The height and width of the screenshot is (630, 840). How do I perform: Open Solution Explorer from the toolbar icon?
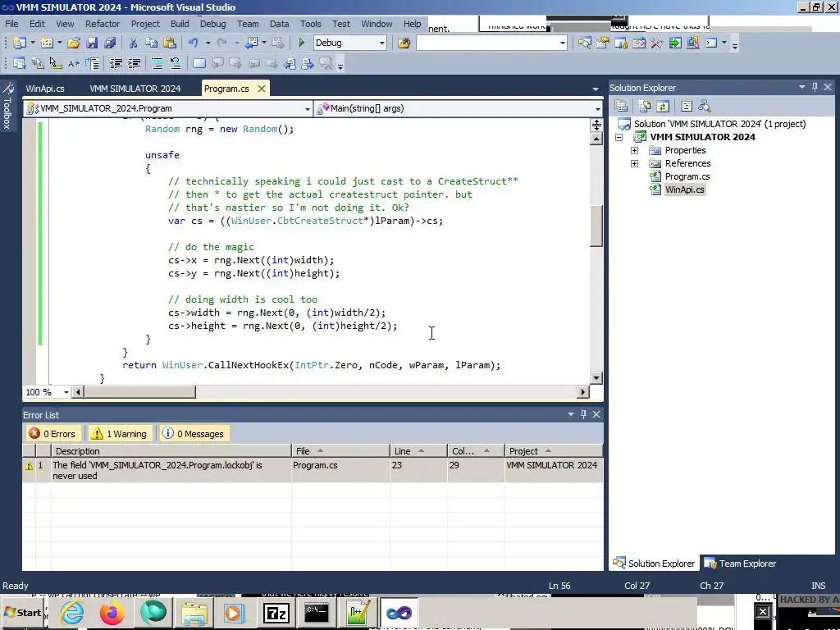584,43
